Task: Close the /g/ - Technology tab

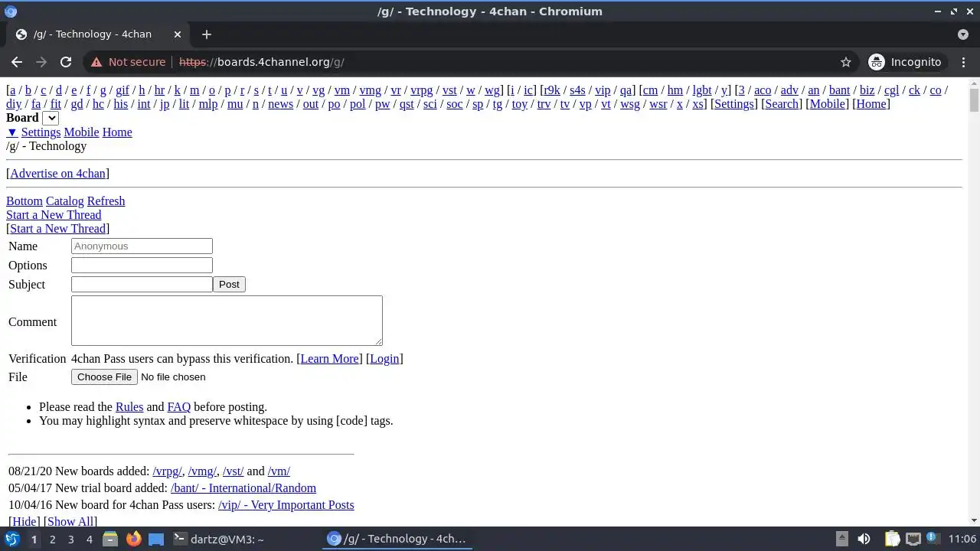Action: tap(178, 34)
